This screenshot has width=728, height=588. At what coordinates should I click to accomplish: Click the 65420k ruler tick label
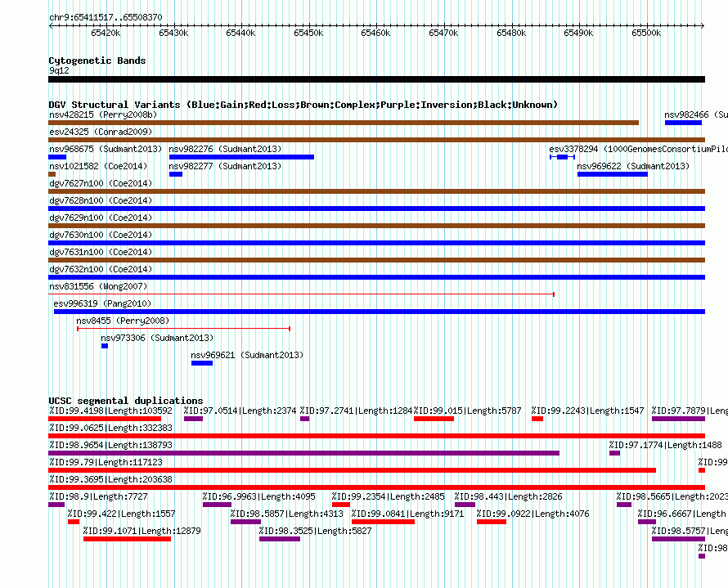106,33
